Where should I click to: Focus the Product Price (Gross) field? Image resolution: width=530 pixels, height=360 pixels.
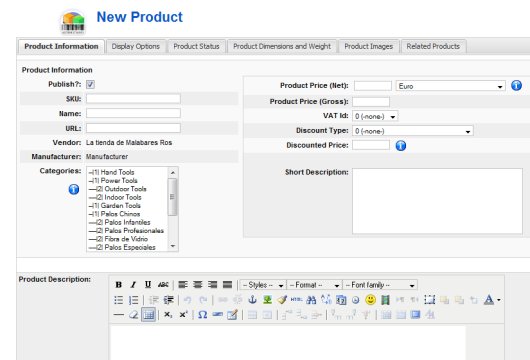[371, 101]
